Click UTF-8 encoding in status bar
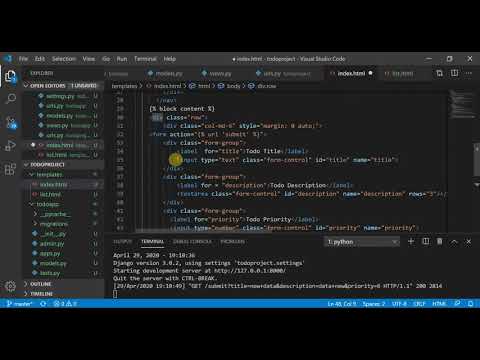480x360 pixels. [399, 304]
